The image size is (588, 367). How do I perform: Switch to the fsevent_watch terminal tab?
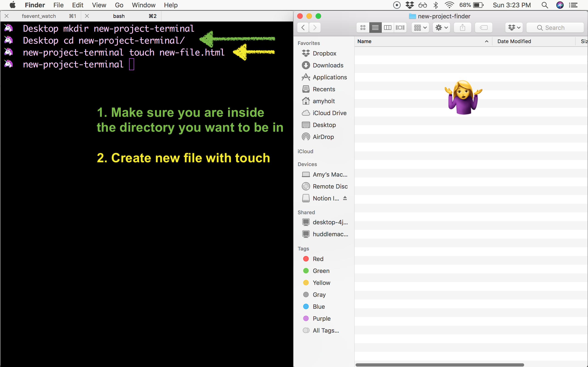pyautogui.click(x=39, y=16)
